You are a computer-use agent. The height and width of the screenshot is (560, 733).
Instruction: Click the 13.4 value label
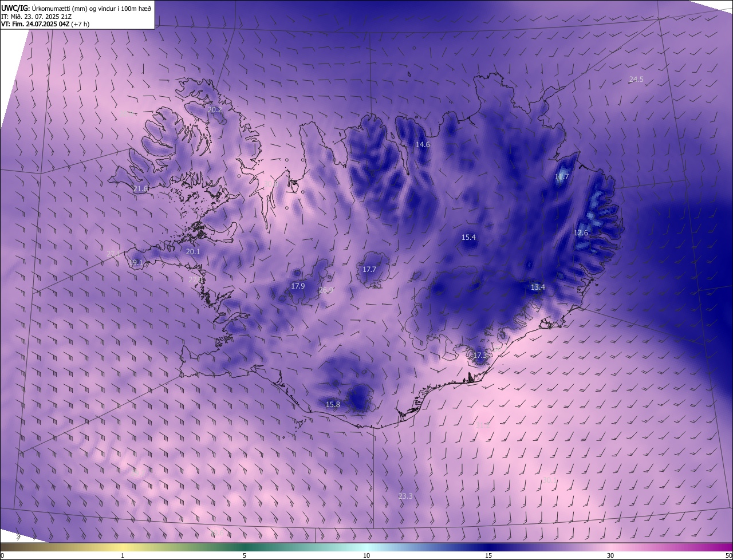pyautogui.click(x=538, y=287)
